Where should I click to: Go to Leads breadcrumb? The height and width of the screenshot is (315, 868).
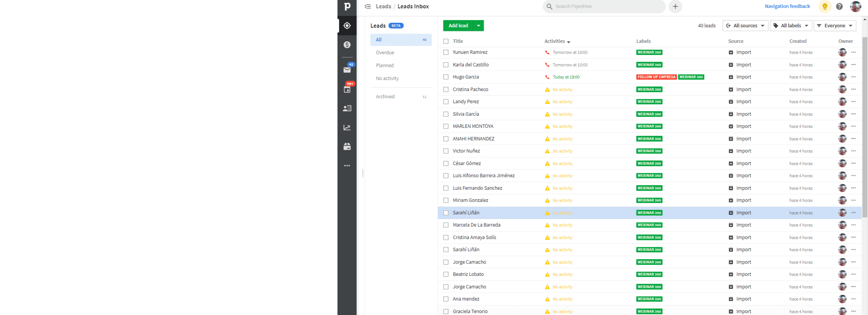click(383, 6)
